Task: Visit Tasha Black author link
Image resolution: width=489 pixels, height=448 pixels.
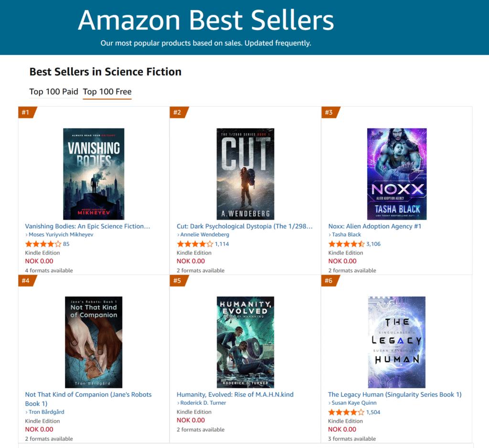Action: [346, 235]
